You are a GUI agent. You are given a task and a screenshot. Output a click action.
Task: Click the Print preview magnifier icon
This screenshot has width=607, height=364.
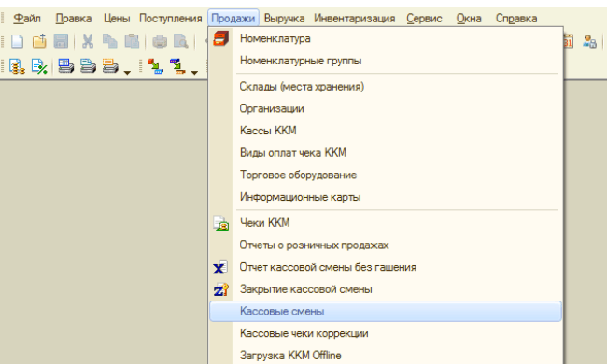point(181,41)
